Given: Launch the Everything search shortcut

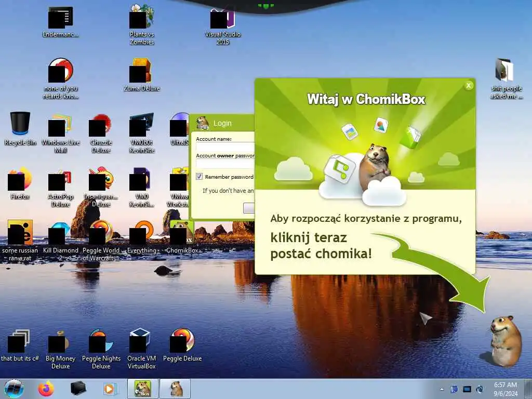Looking at the screenshot, I should [x=141, y=237].
